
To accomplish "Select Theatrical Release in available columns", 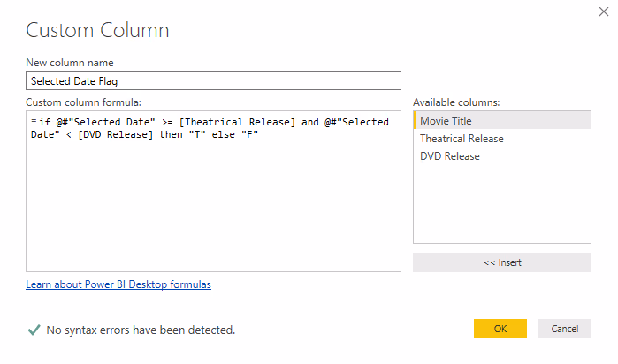I will pos(502,139).
